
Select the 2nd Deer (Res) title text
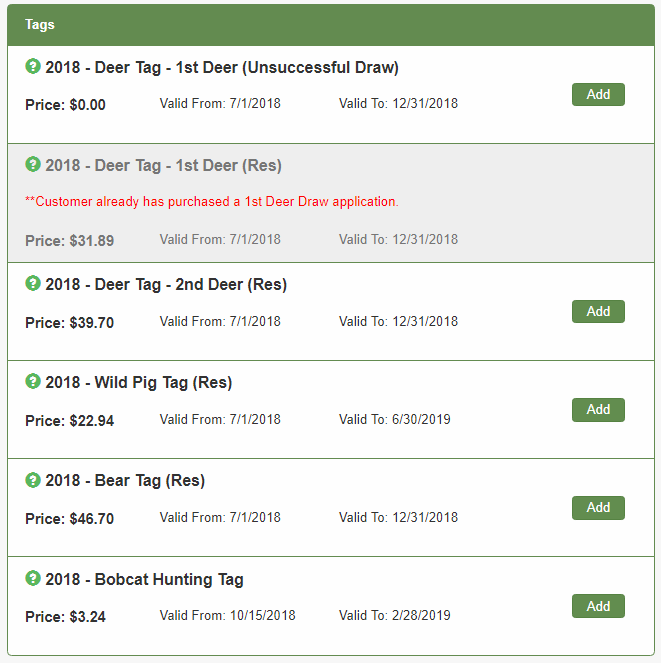(166, 285)
